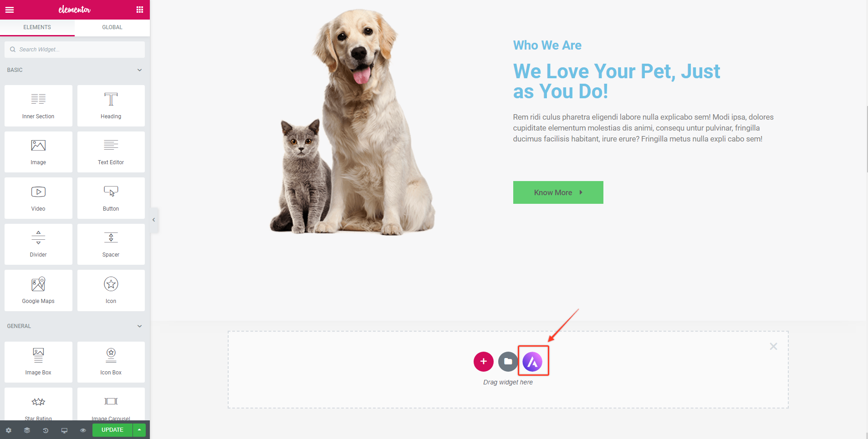Click the green Update button
The height and width of the screenshot is (439, 868).
tap(112, 430)
